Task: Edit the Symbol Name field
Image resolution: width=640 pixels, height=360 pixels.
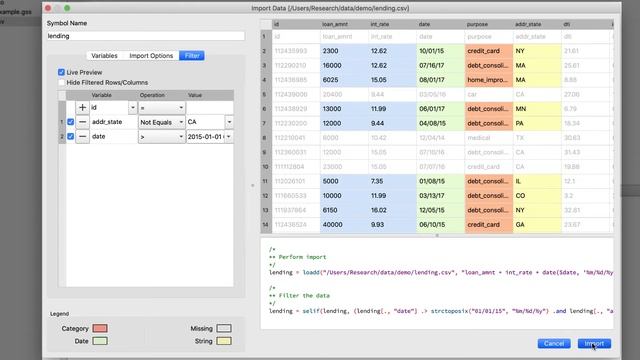Action: [x=146, y=36]
